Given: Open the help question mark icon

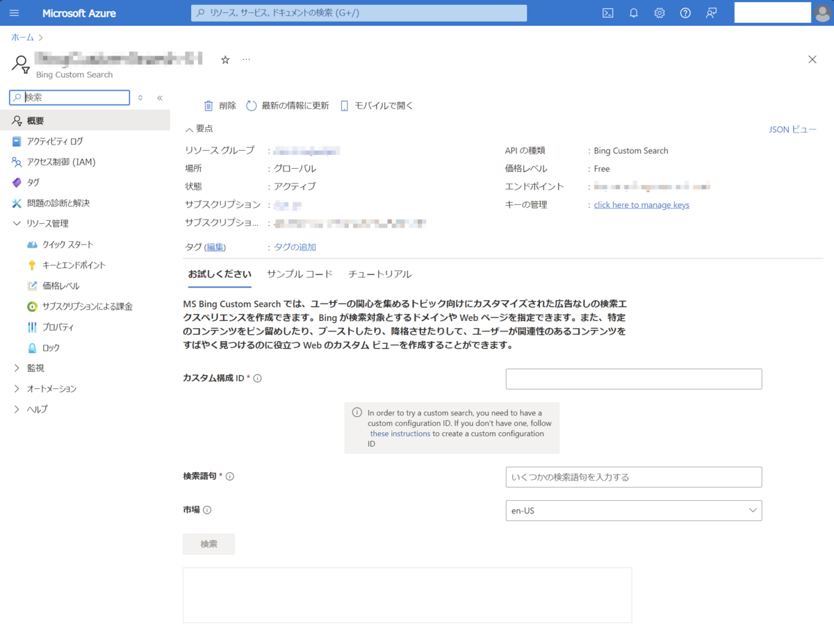Looking at the screenshot, I should click(685, 13).
